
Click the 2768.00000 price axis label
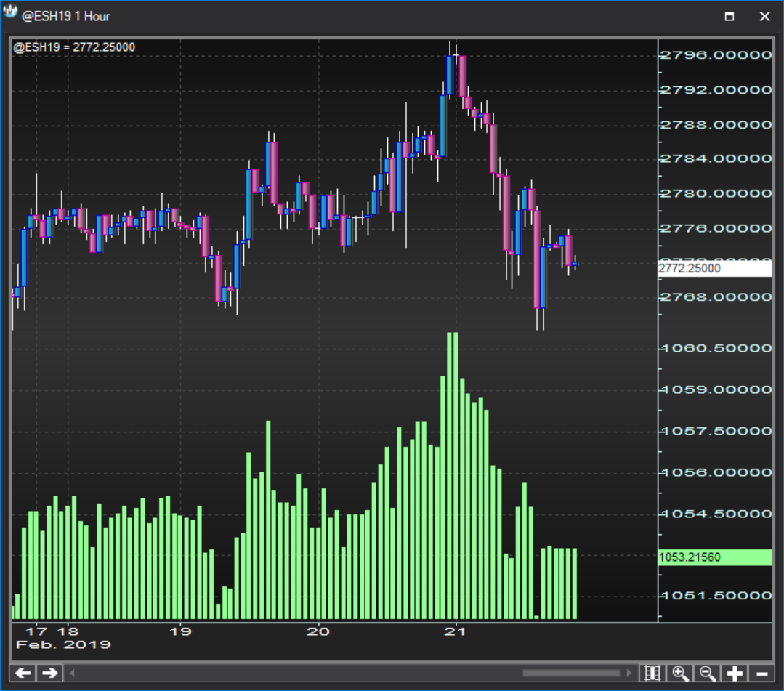coord(716,297)
